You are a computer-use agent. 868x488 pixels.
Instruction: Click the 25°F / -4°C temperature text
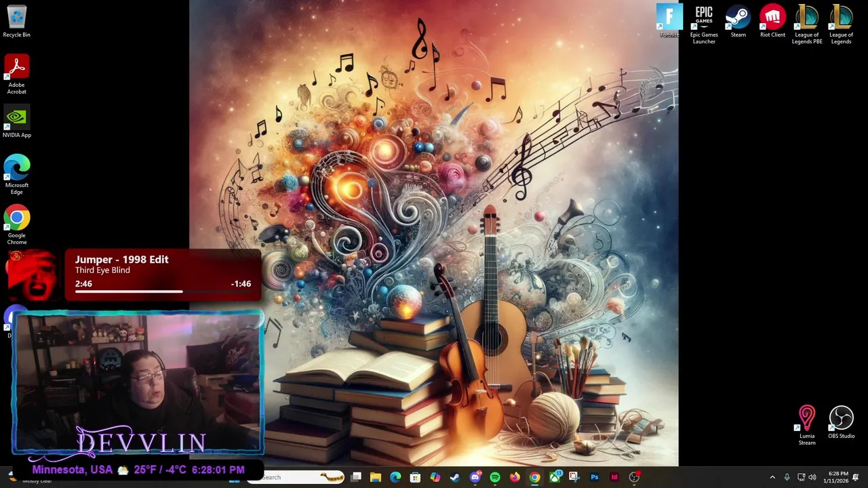[x=160, y=470]
